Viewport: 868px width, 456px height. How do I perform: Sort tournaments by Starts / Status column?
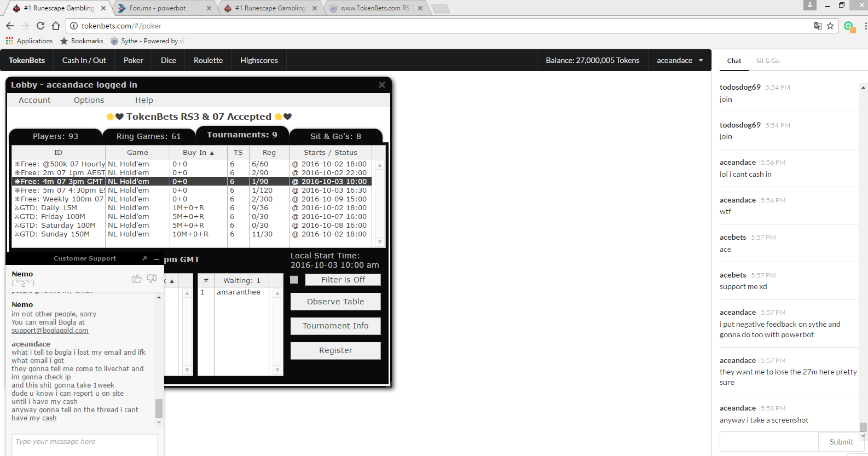point(330,153)
